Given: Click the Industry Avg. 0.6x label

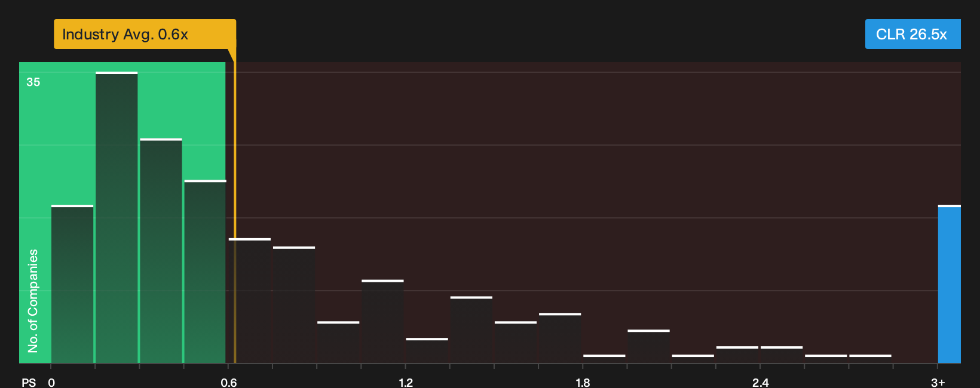Looking at the screenshot, I should (145, 34).
